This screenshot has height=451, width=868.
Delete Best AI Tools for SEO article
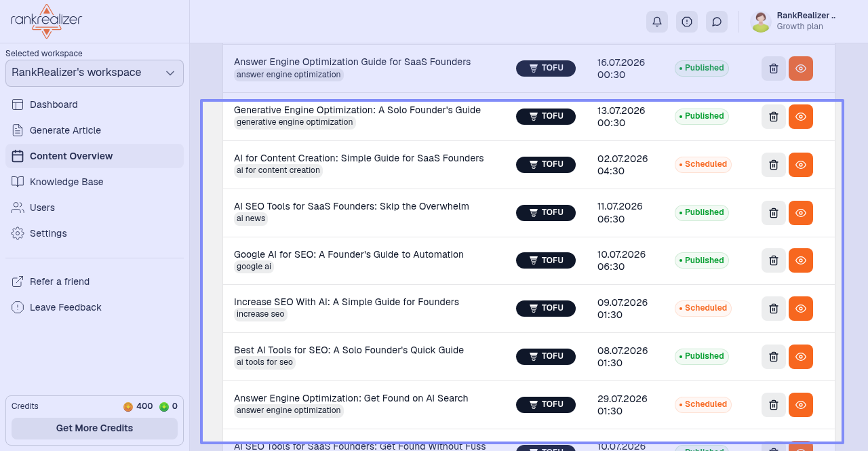pyautogui.click(x=774, y=357)
